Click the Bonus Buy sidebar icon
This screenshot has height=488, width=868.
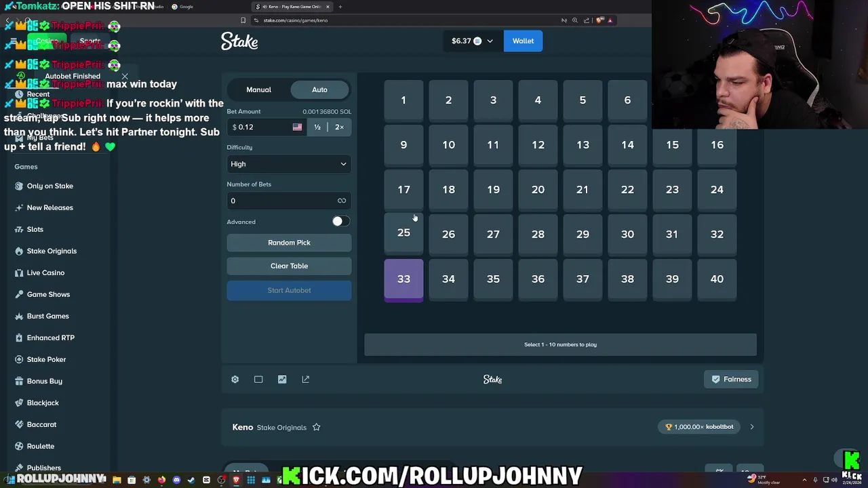[19, 381]
